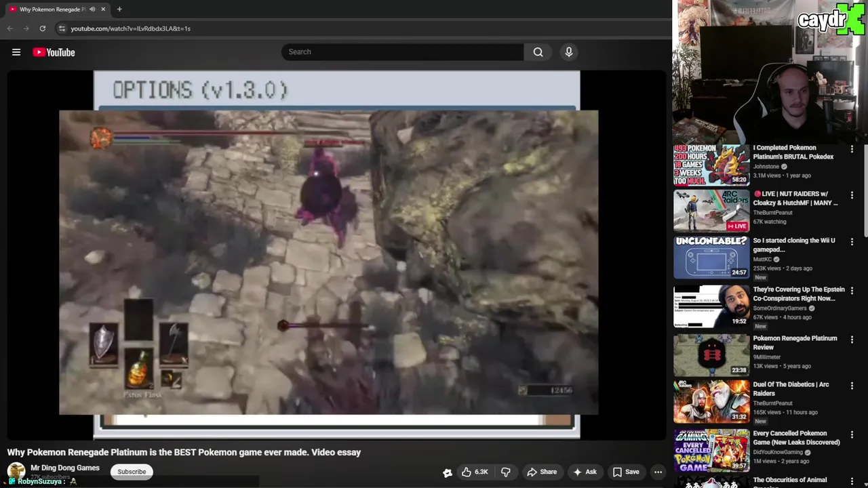This screenshot has height=488, width=868.
Task: Click the magnifier search button
Action: [538, 52]
